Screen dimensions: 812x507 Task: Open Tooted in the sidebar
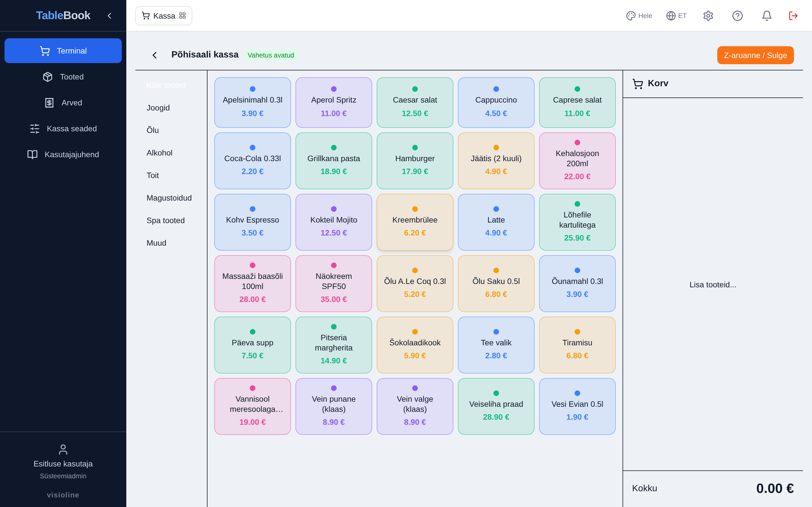[x=63, y=77]
